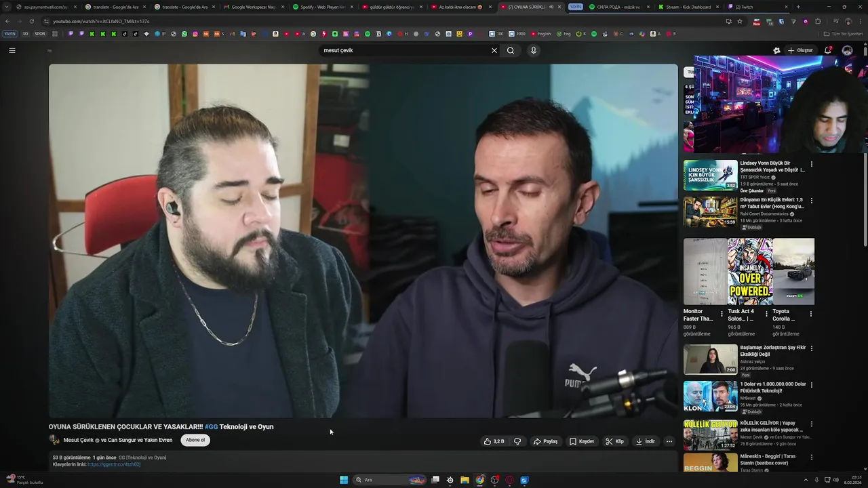Viewport: 868px width, 488px height.
Task: Switch to the Spotify Web Player tab
Action: click(323, 7)
